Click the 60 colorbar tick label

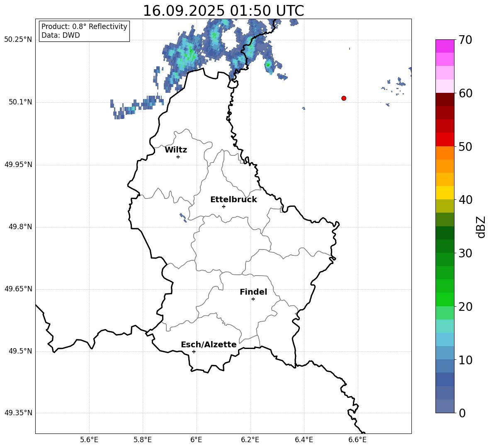point(465,93)
